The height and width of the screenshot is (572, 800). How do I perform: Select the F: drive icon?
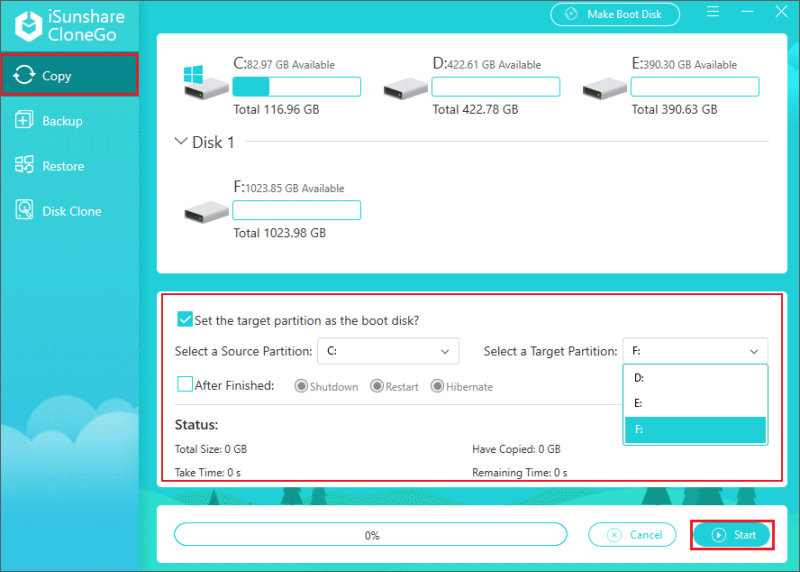point(206,212)
